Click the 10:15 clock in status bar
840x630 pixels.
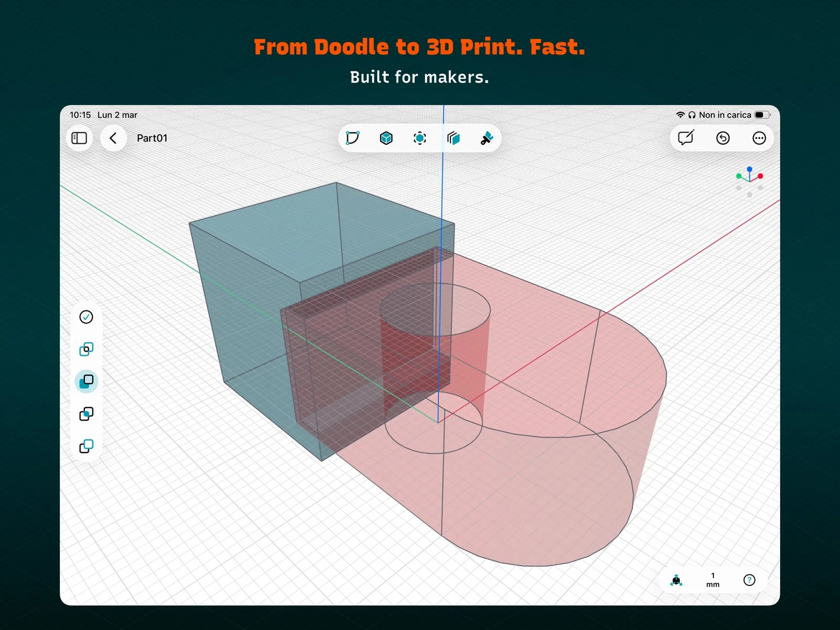pyautogui.click(x=80, y=115)
